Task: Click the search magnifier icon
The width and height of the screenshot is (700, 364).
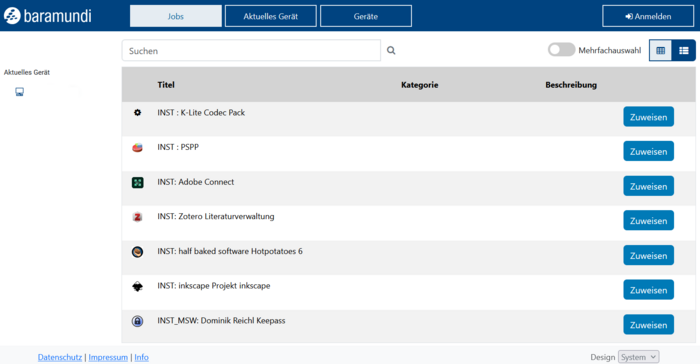Action: tap(391, 50)
